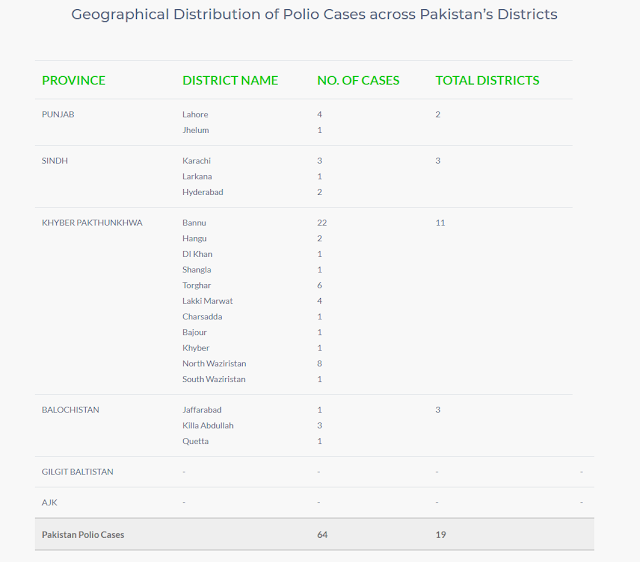Image resolution: width=640 pixels, height=562 pixels.
Task: Select the PUNJAB province cell
Action: 58,114
